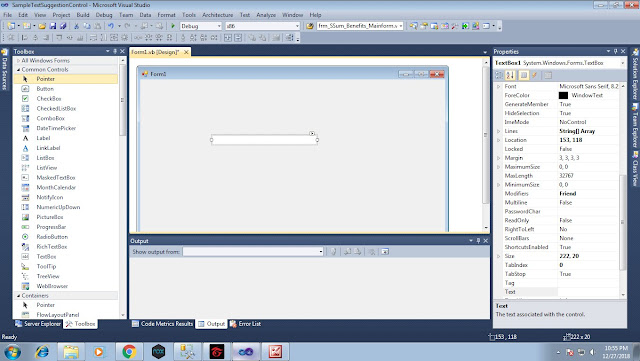Toggle the Properties view button in Properties panel
Screen dimensions: 640x361
coord(524,75)
